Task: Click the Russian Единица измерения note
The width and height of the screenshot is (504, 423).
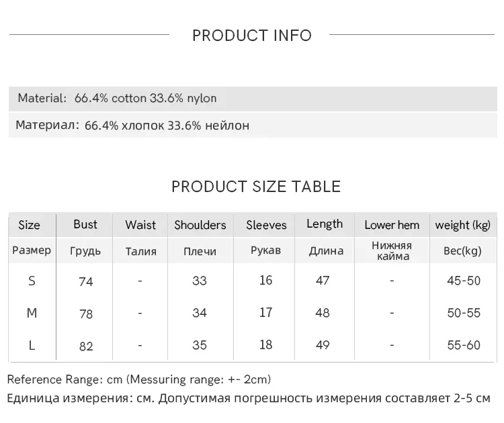Action: [x=249, y=398]
